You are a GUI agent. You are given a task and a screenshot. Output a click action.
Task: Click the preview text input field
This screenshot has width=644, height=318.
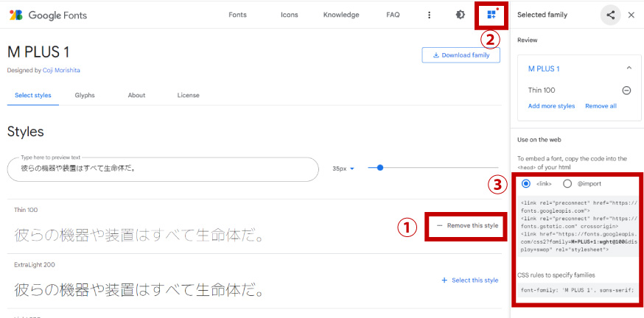[x=163, y=169]
